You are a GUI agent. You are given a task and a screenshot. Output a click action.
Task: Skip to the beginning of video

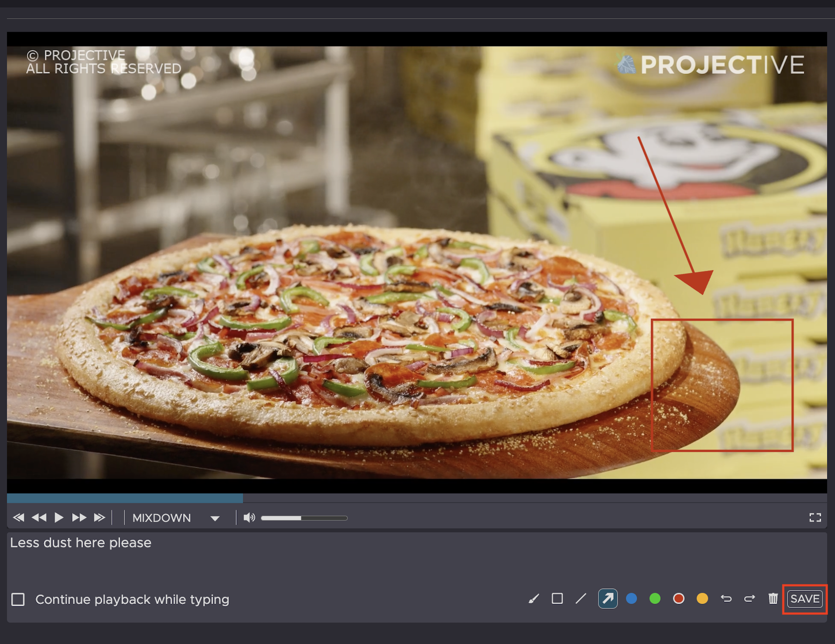click(x=18, y=517)
